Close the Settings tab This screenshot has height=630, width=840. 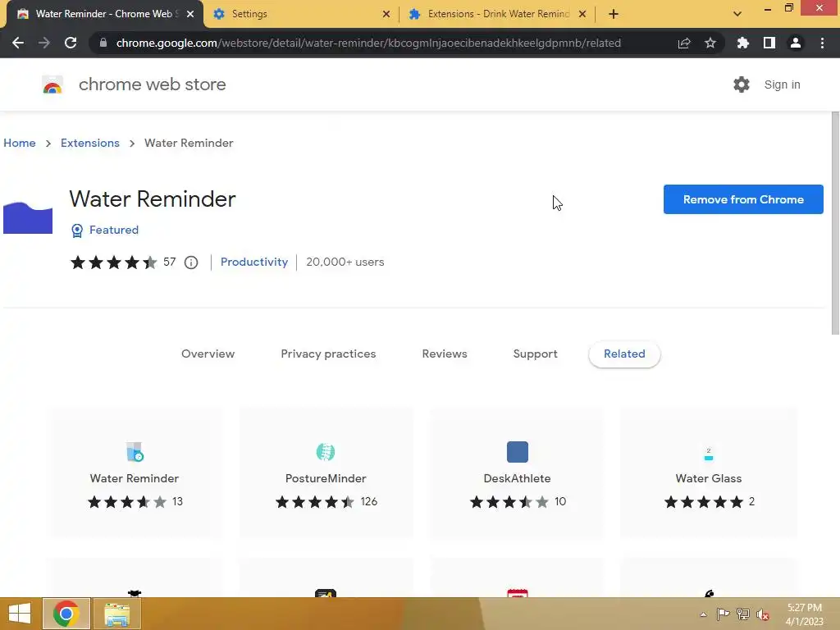point(386,14)
